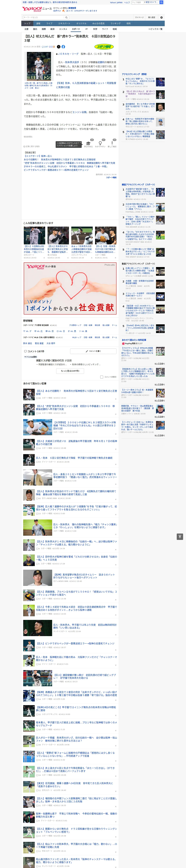The width and height of the screenshot is (186, 868).
Task: Open the 鈴木 誠也 player link
Action: coord(27,343)
